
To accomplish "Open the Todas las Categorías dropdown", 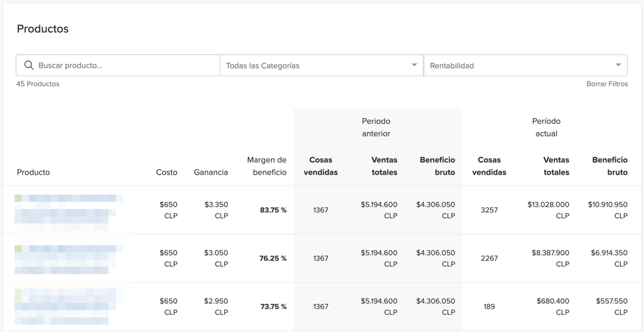I will (321, 65).
